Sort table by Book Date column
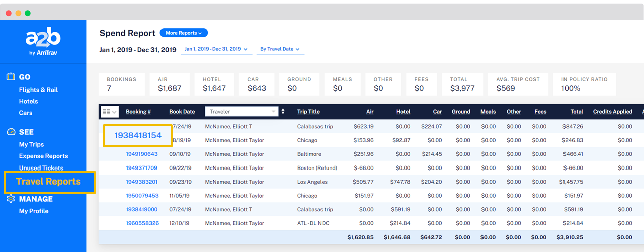 [182, 112]
